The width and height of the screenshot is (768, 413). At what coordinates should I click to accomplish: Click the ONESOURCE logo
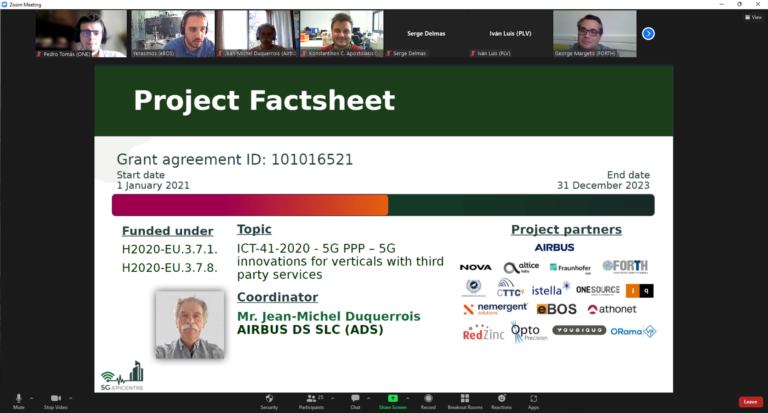[598, 290]
